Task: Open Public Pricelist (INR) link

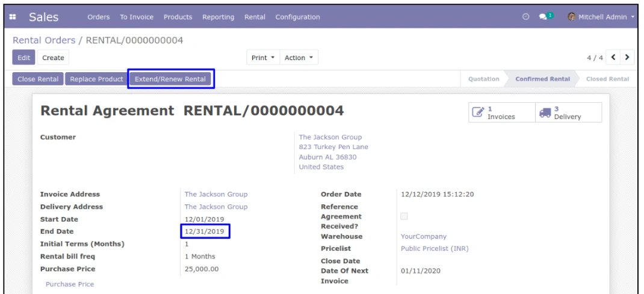Action: 435,248
